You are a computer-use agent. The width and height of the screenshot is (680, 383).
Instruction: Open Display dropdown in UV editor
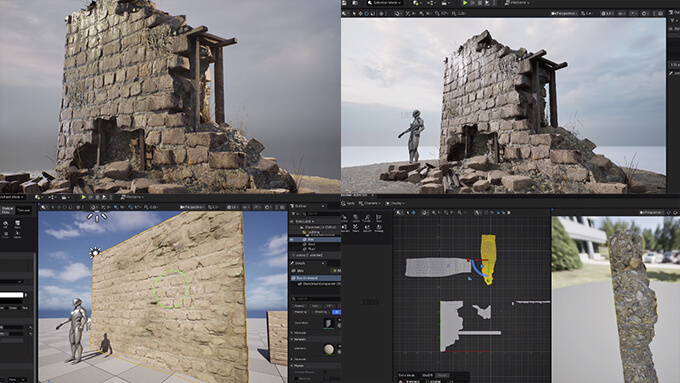[x=394, y=203]
